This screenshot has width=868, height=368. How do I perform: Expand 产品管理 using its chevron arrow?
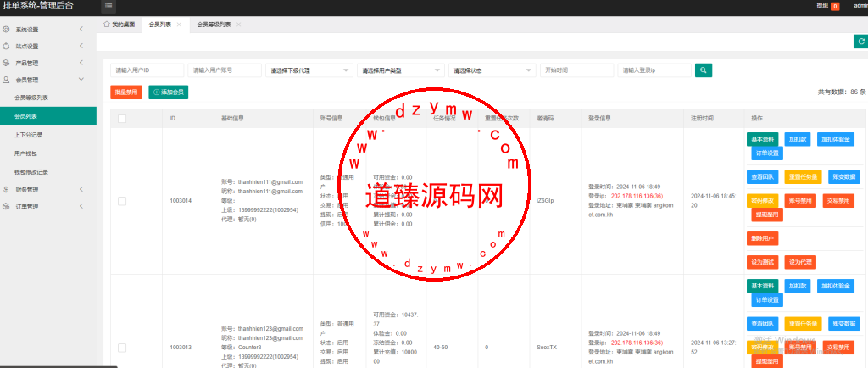[x=81, y=63]
